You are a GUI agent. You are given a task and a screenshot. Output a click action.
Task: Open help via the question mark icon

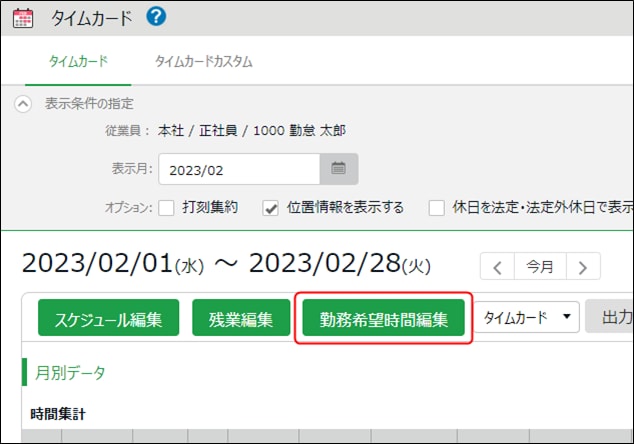click(x=156, y=16)
